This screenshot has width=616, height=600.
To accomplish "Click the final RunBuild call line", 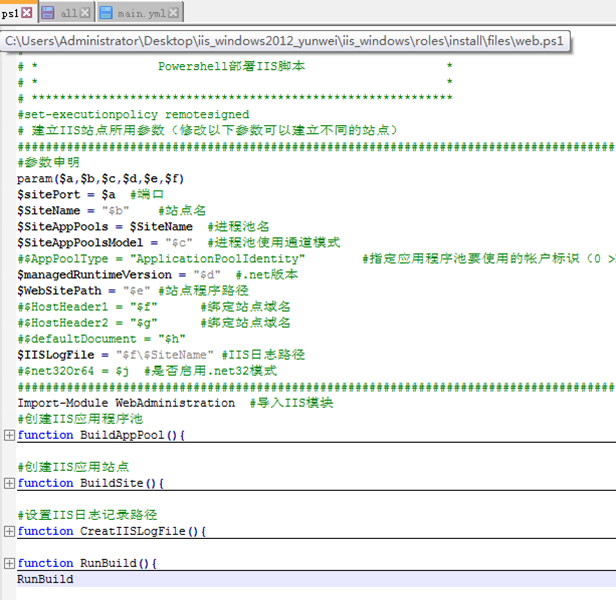I will [x=45, y=579].
